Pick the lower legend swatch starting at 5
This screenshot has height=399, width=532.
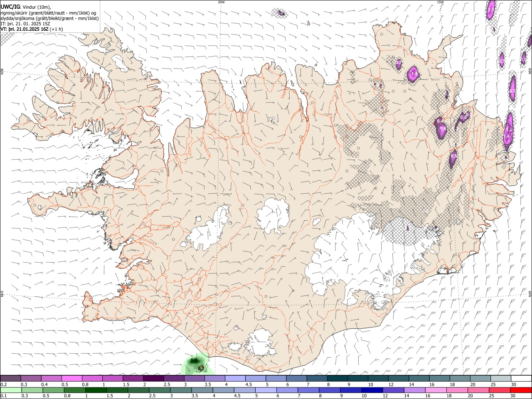[266, 390]
